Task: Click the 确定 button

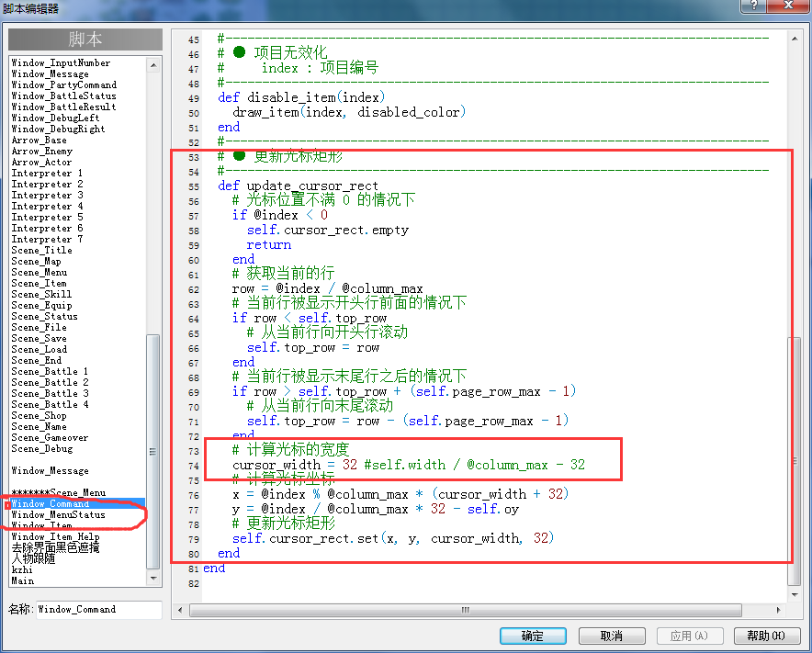Action: [x=533, y=636]
